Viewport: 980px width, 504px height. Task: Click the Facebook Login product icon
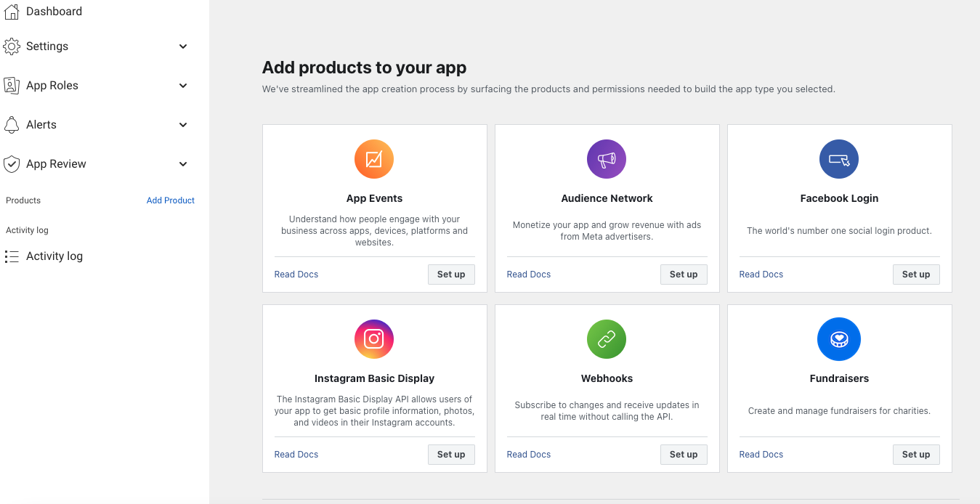[x=839, y=159]
